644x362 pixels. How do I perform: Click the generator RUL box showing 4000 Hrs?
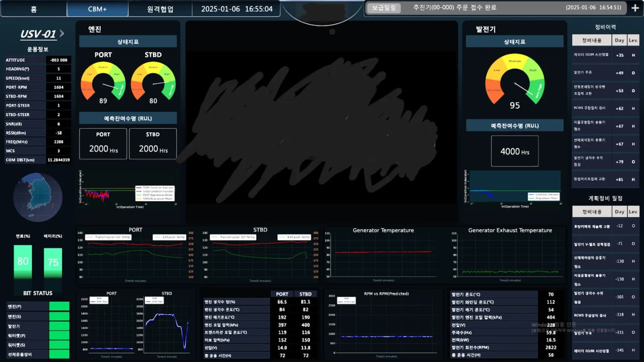[515, 151]
